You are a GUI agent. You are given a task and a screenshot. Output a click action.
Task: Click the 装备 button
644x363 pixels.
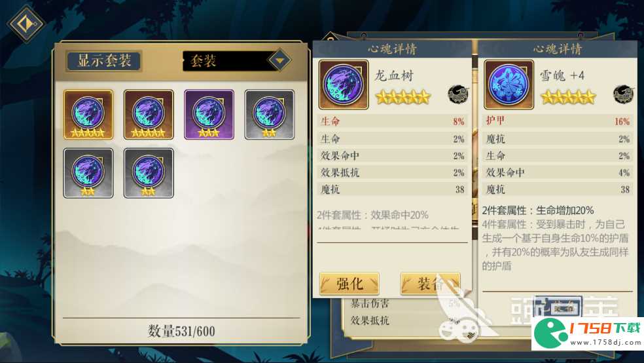point(431,284)
